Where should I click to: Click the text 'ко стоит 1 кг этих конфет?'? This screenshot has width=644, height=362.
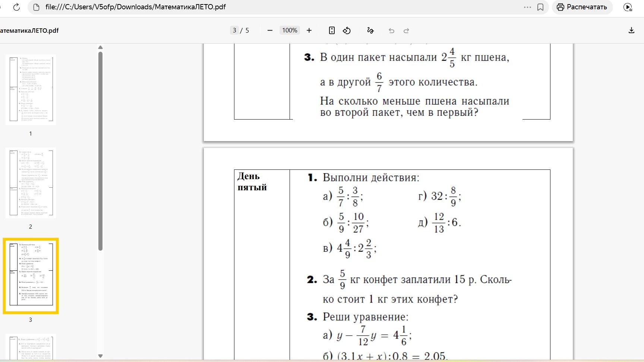coord(390,299)
